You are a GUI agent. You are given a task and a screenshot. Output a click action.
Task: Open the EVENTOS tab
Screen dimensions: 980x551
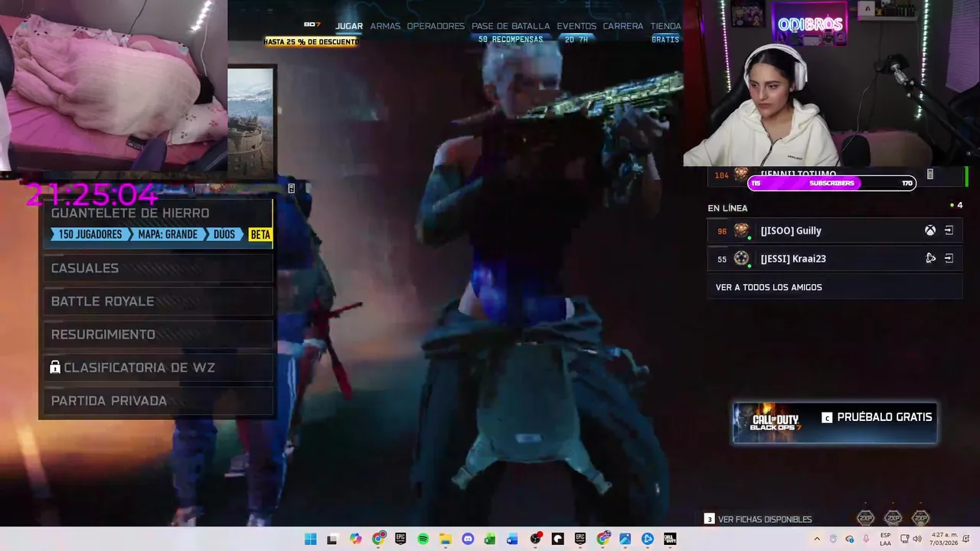pos(577,26)
